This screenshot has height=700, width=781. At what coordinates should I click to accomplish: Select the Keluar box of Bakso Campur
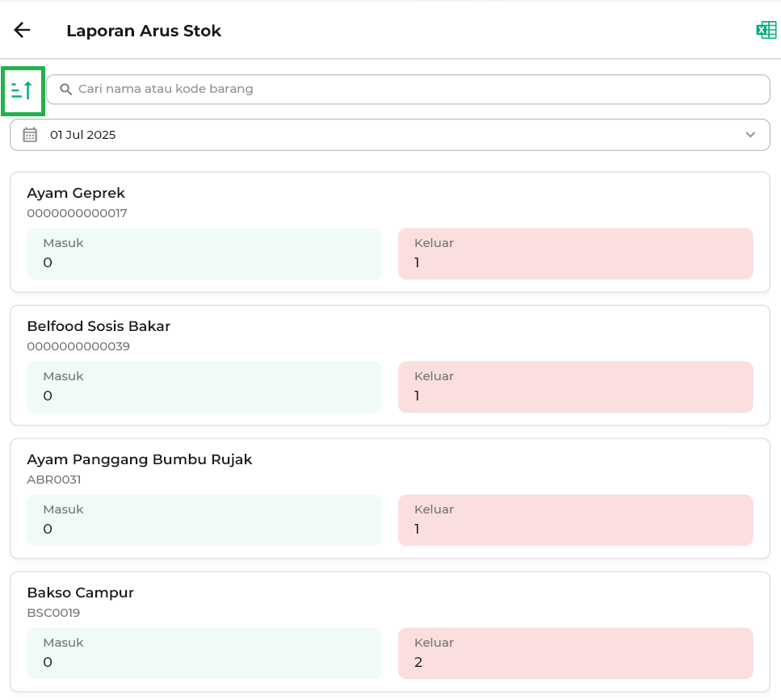click(x=575, y=653)
